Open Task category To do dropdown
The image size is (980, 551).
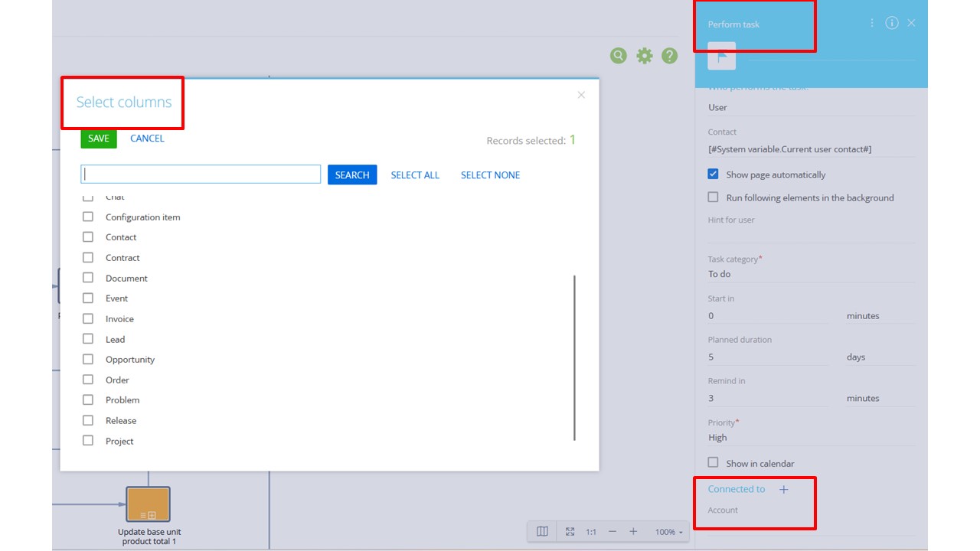pos(812,274)
